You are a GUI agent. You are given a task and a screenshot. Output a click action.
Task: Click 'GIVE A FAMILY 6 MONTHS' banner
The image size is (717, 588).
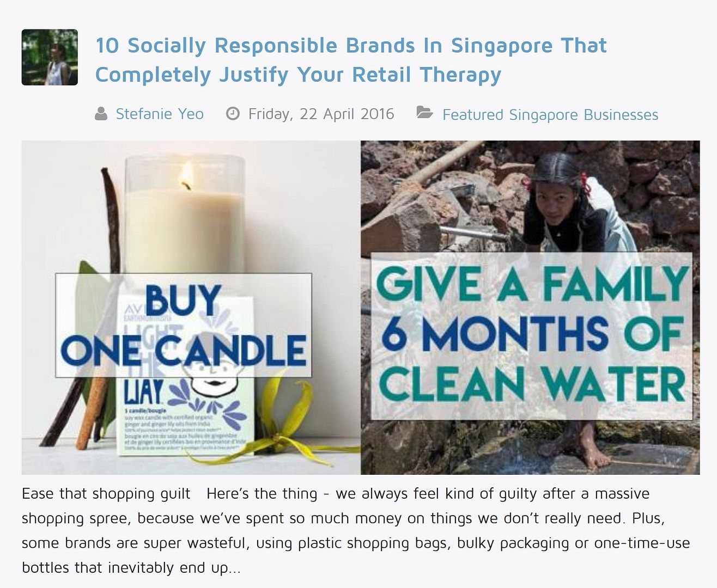531,336
